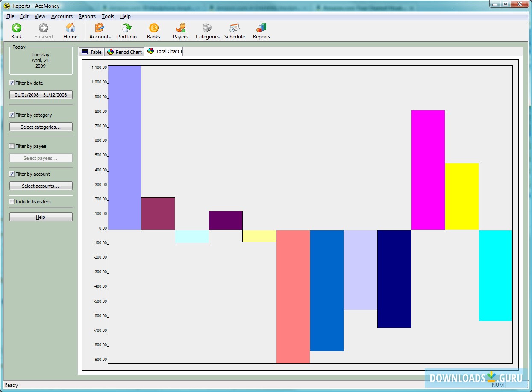Enable the Include transfers checkbox
This screenshot has height=392, width=532.
pyautogui.click(x=12, y=202)
